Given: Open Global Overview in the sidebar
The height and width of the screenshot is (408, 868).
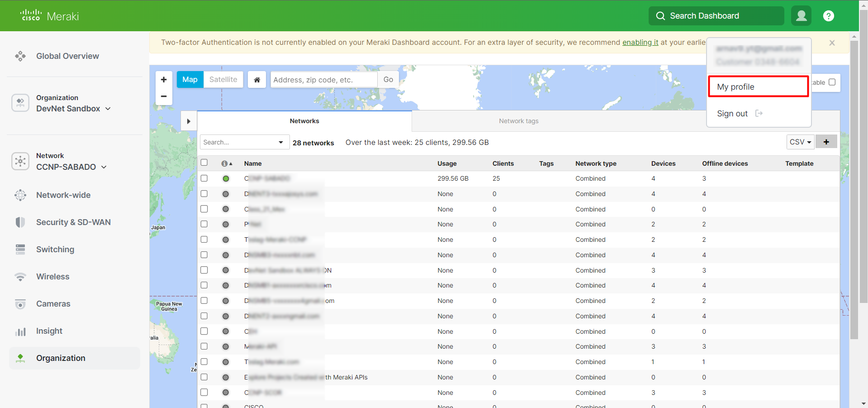Looking at the screenshot, I should click(x=67, y=56).
